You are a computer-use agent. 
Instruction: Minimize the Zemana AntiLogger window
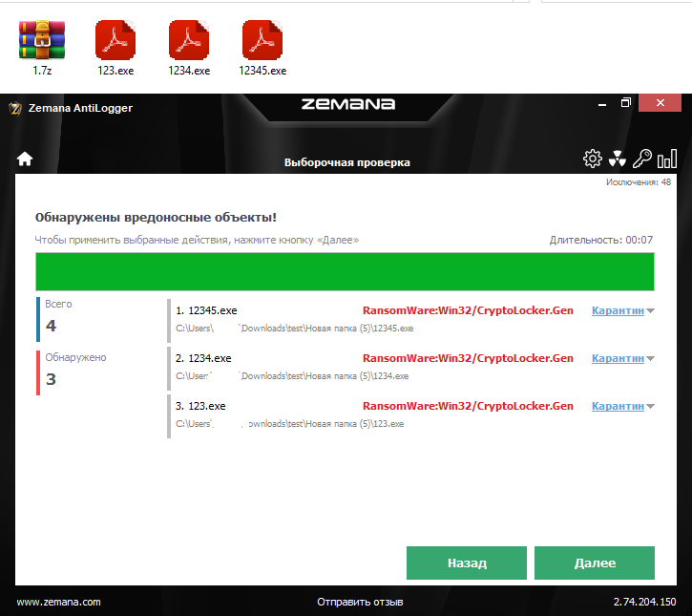click(602, 104)
